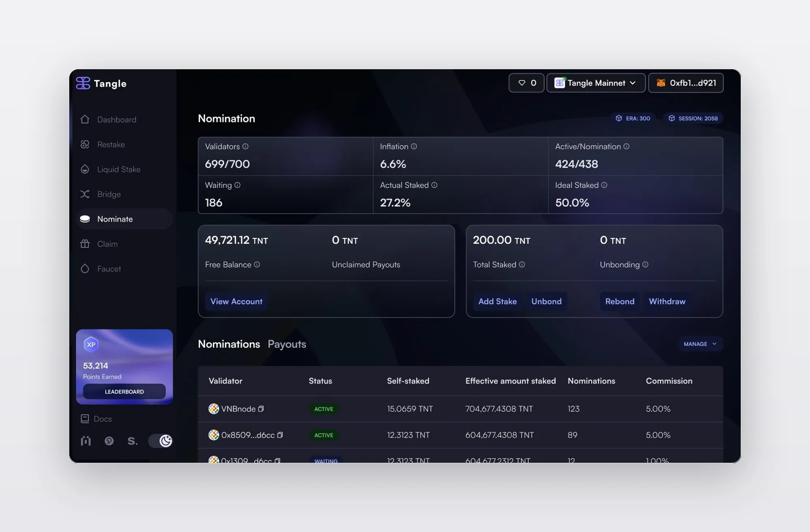Click the Tangle logo icon
Viewport: 810px width, 532px height.
click(83, 83)
